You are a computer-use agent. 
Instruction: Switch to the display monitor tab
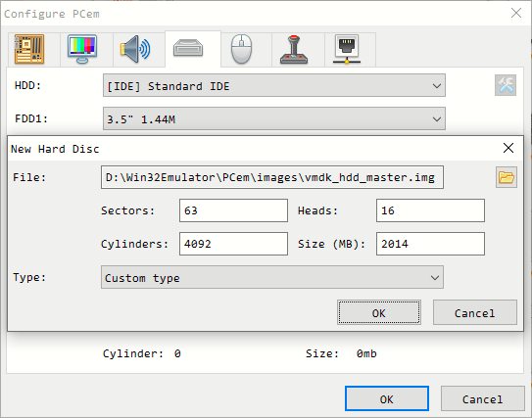pos(82,49)
